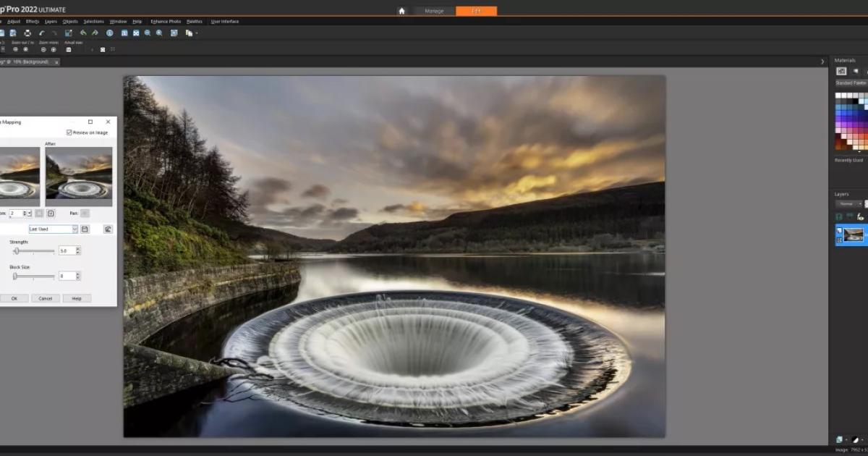
Task: Open the Window menu
Action: [118, 22]
